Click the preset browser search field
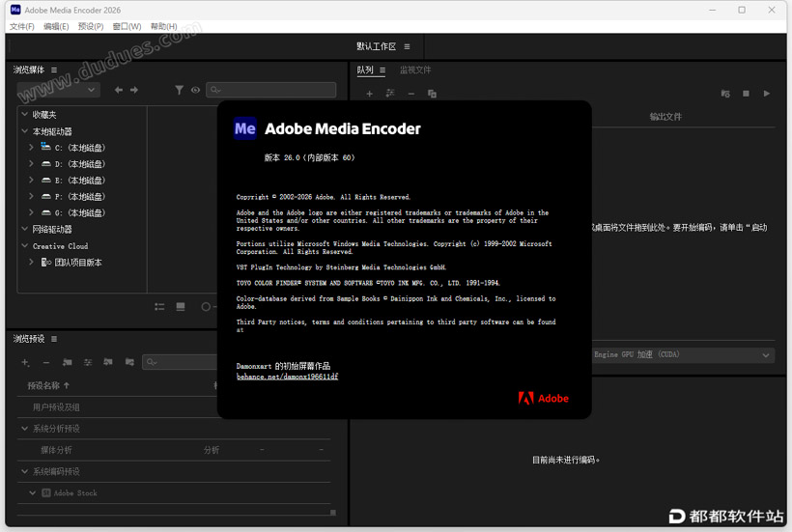This screenshot has width=792, height=532. coord(181,362)
